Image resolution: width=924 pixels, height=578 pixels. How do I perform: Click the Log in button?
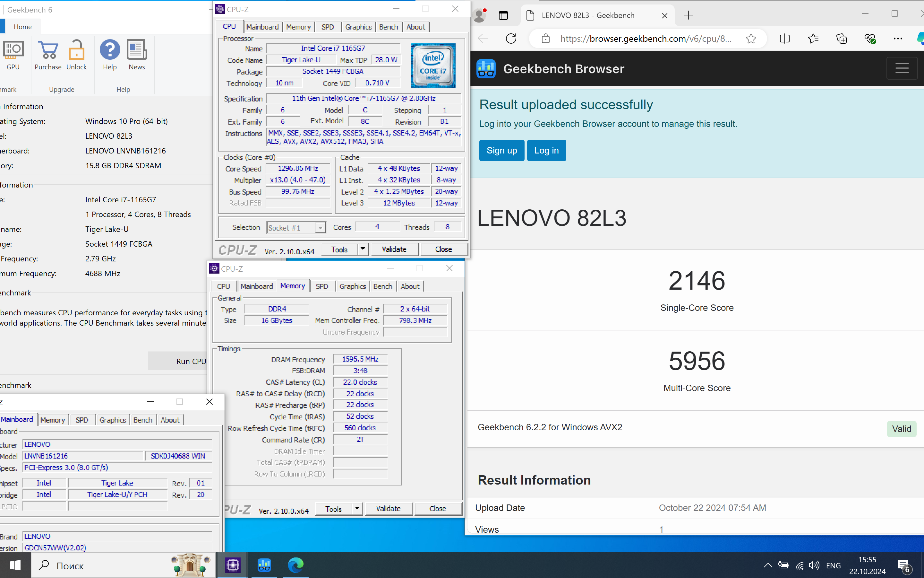(x=546, y=151)
